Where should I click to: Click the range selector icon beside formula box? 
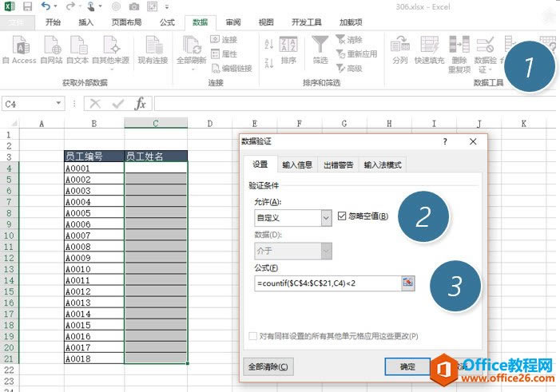[x=408, y=283]
